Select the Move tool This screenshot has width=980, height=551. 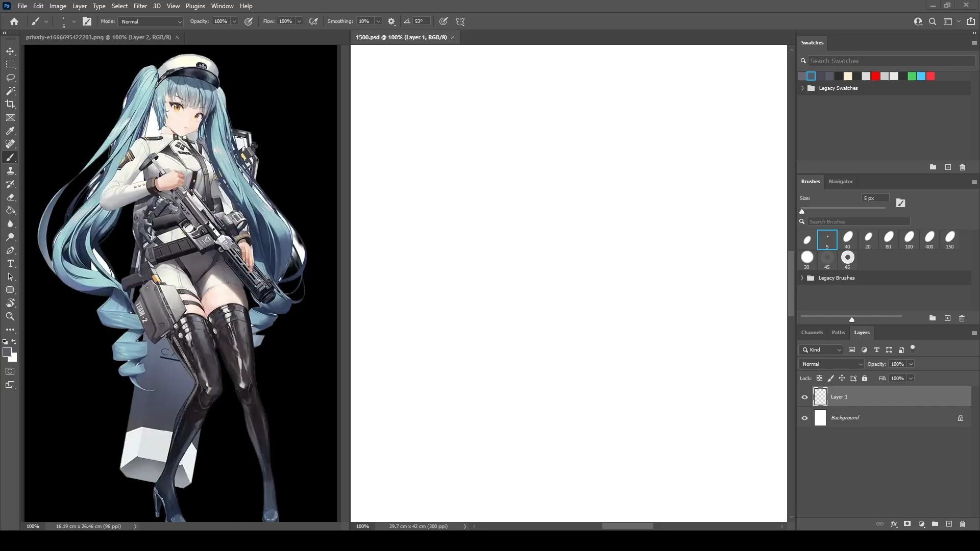coord(10,51)
